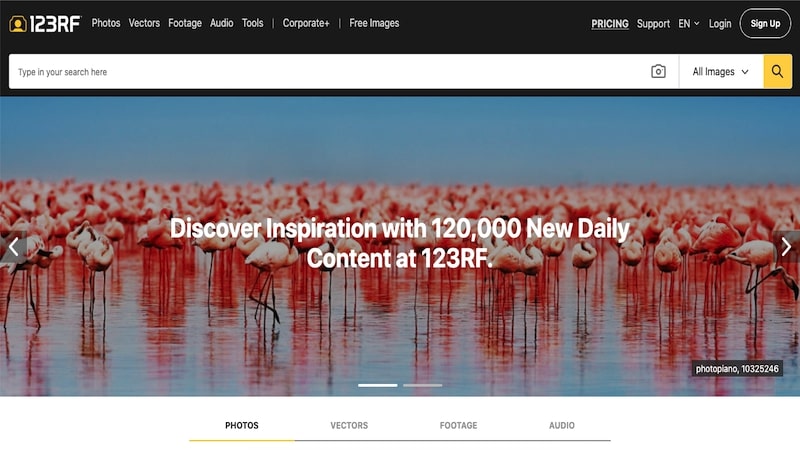
Task: Switch to the AUDIO tab
Action: [562, 426]
